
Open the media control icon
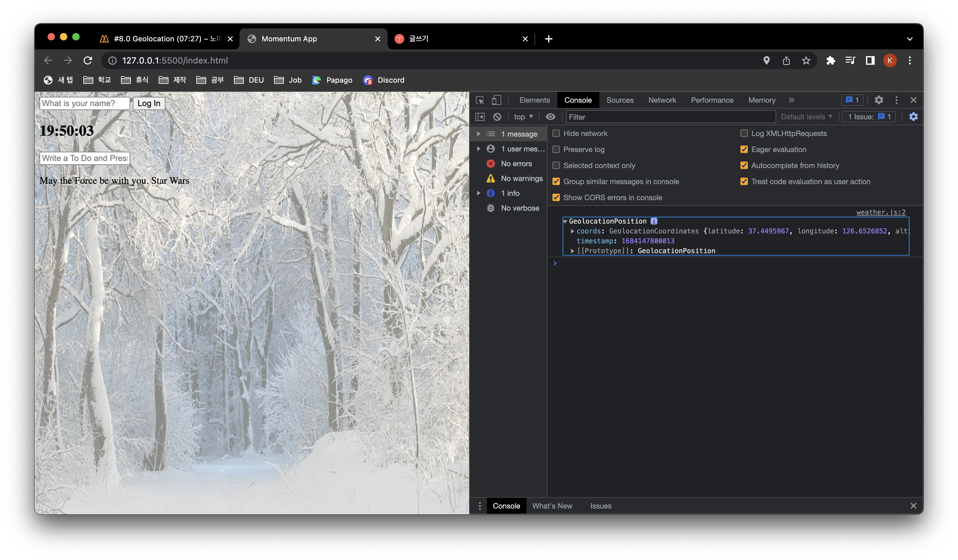click(x=850, y=60)
